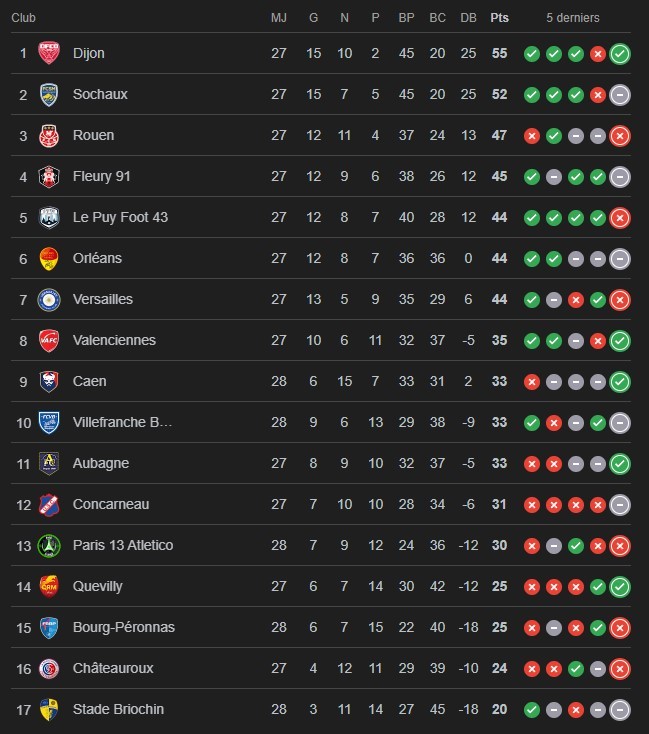Click the Paris 13 Atletico name
The width and height of the screenshot is (649, 734).
[122, 545]
